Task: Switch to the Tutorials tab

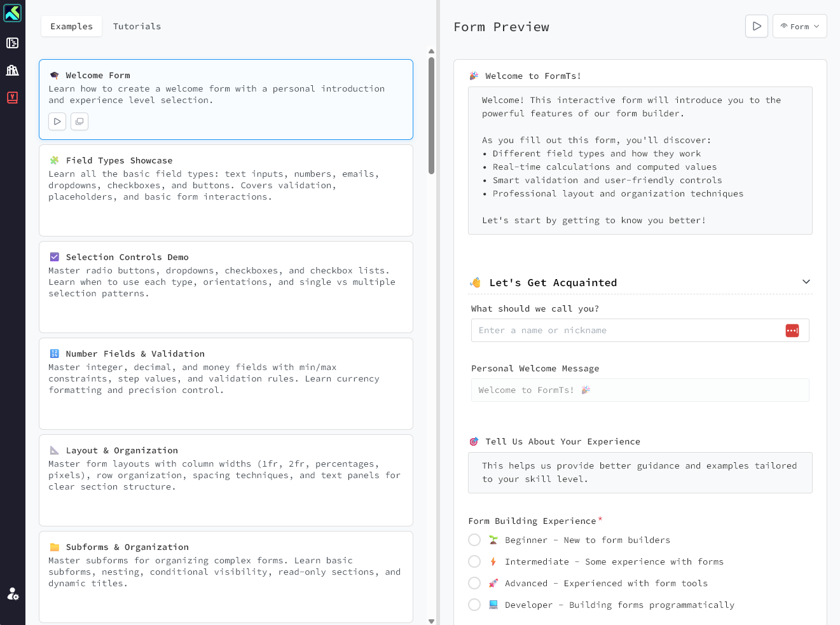Action: click(x=137, y=26)
